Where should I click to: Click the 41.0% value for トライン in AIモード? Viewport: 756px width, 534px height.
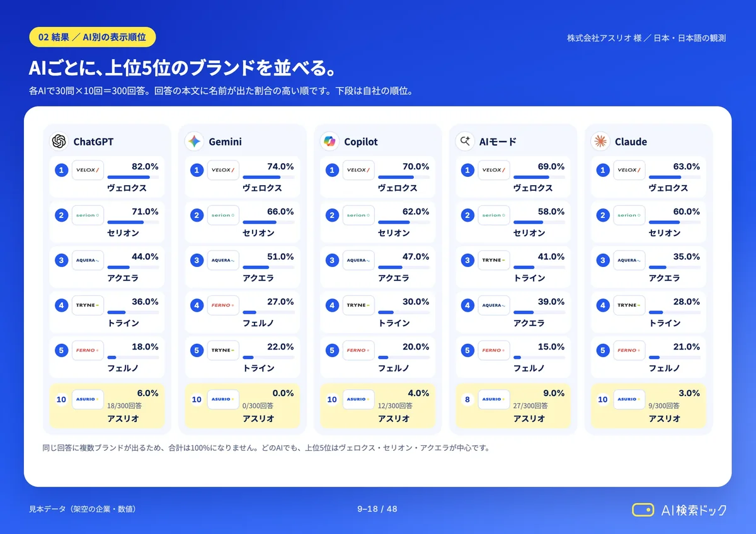(551, 256)
